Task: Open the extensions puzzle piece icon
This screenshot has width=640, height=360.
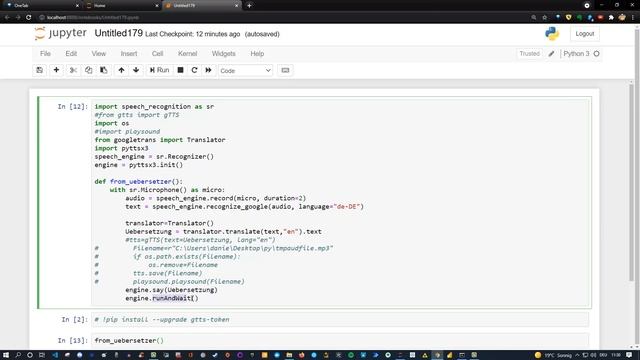Action: pos(611,18)
